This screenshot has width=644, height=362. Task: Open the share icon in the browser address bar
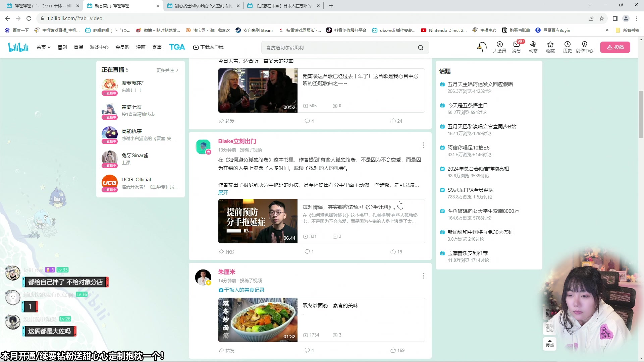pos(591,18)
